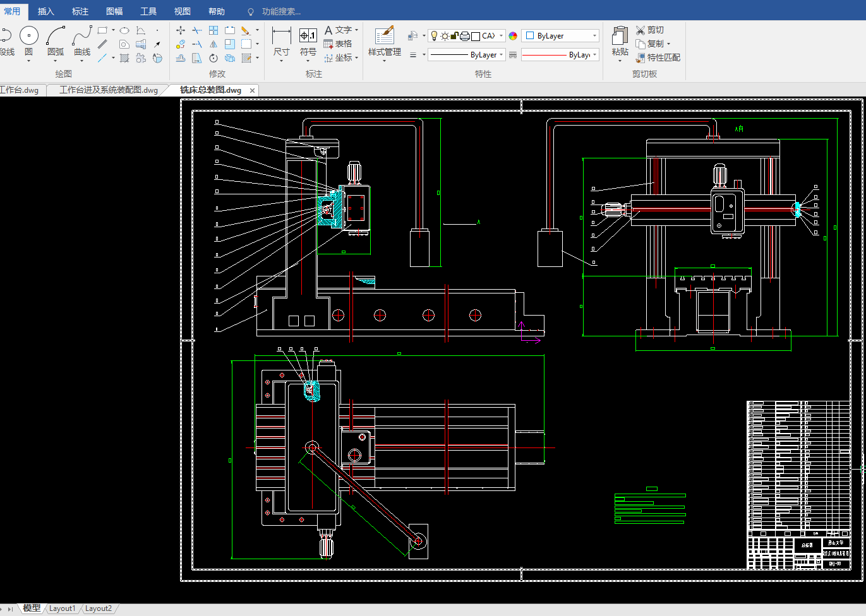Click the Match Properties (特性匹配) button
The image size is (866, 616).
point(658,57)
